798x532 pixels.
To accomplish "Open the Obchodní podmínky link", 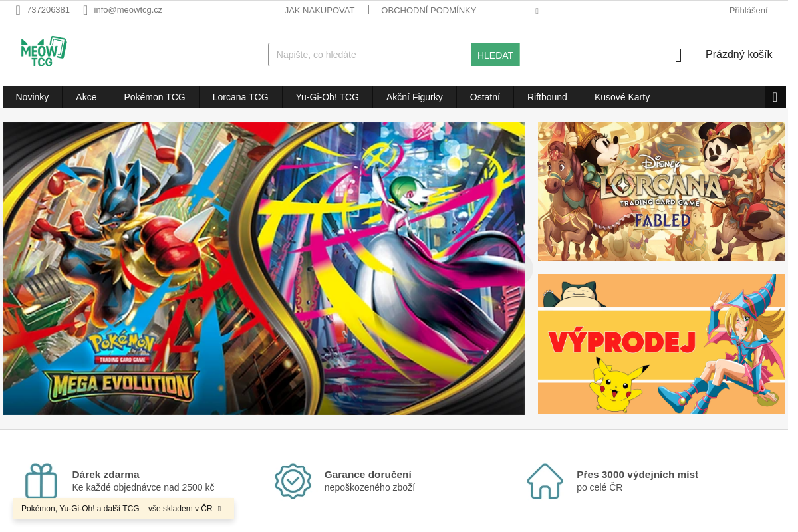I will (429, 10).
